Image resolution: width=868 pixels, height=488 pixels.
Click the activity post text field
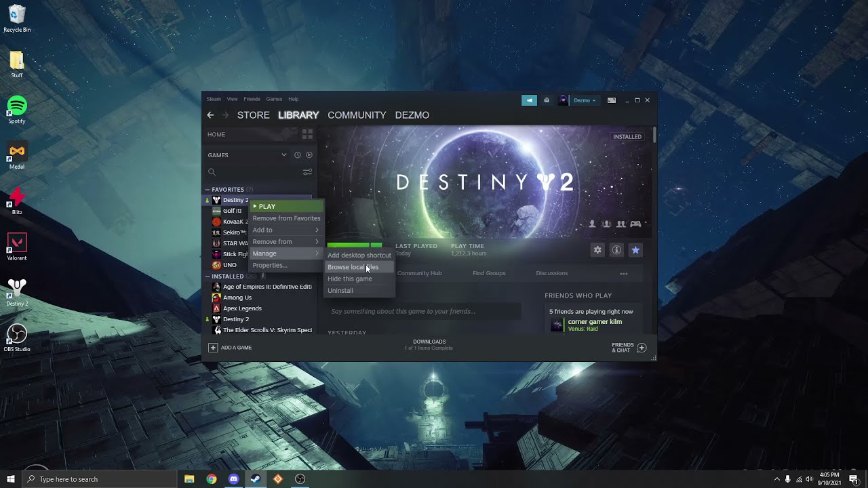pos(424,312)
